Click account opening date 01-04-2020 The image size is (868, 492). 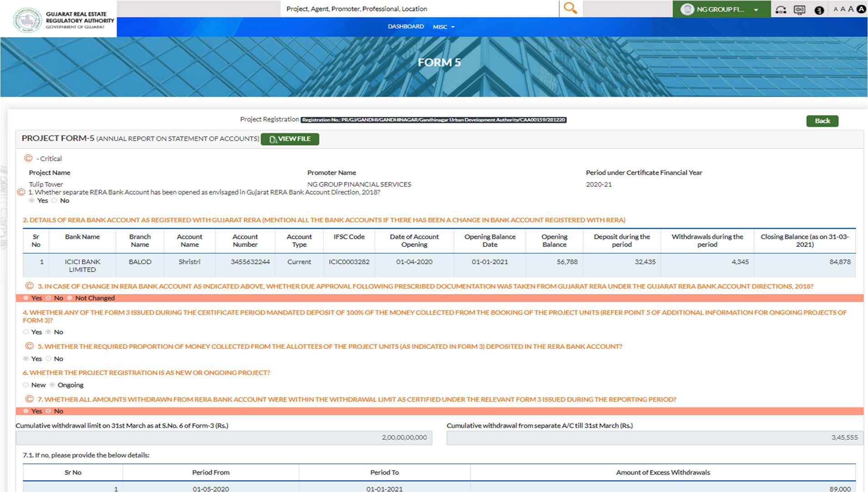[414, 261]
